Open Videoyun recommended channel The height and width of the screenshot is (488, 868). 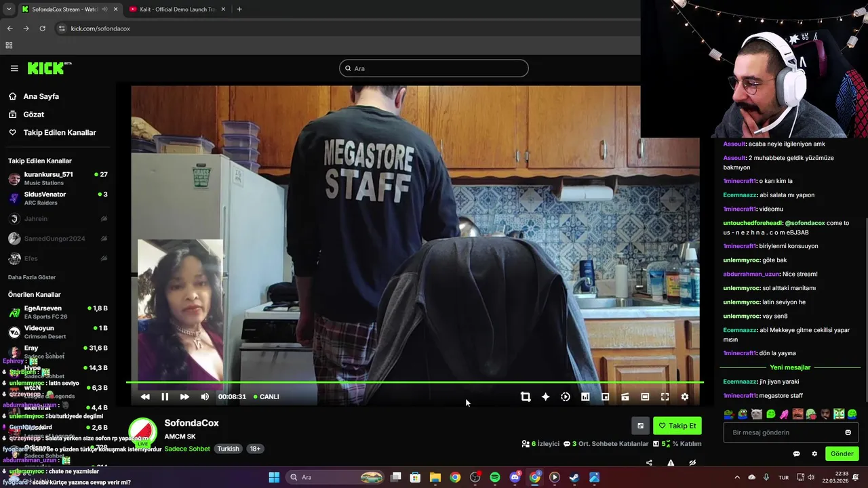pos(58,332)
